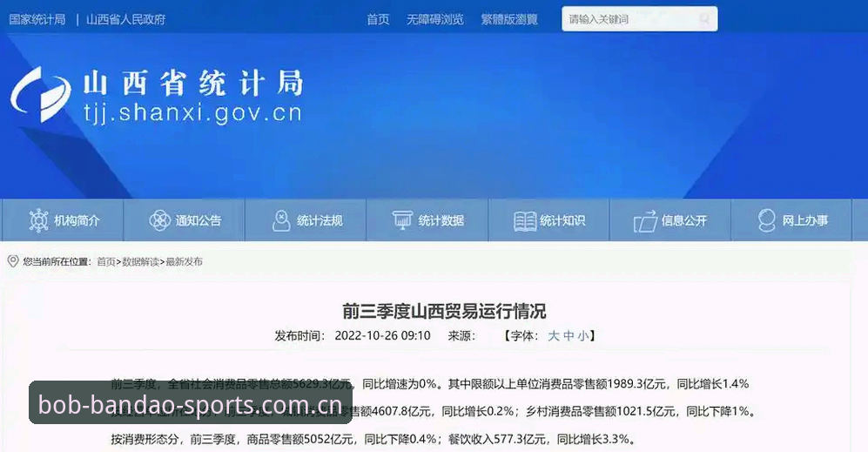Viewport: 868px width, 452px height.
Task: Click 数据解读 in the breadcrumb path
Action: (141, 262)
